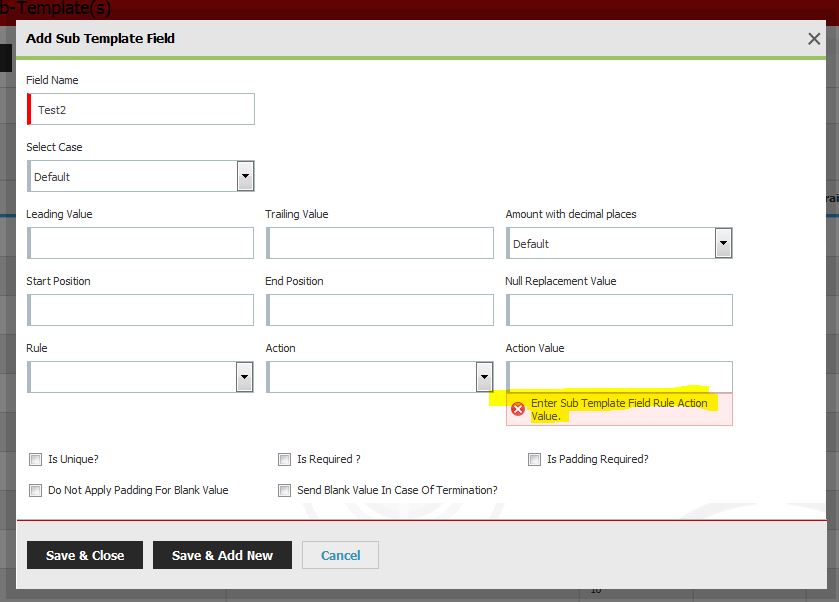The height and width of the screenshot is (602, 839).
Task: Click the Cancel button
Action: (340, 555)
